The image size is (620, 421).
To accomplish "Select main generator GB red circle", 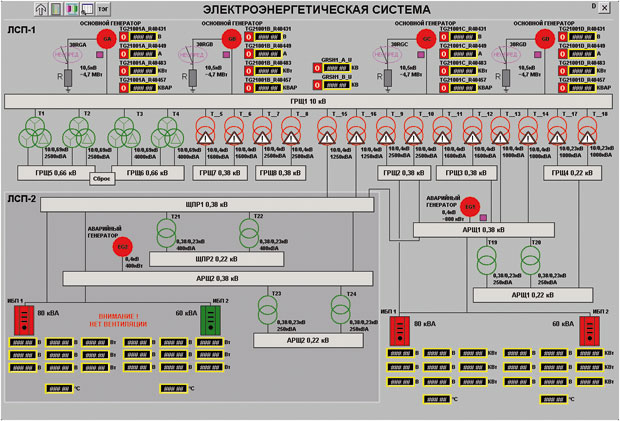I will (x=232, y=39).
